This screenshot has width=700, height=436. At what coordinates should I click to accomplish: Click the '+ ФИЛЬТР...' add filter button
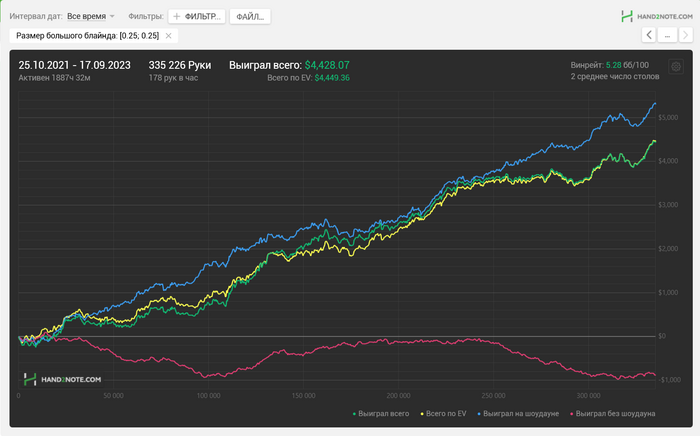[197, 17]
